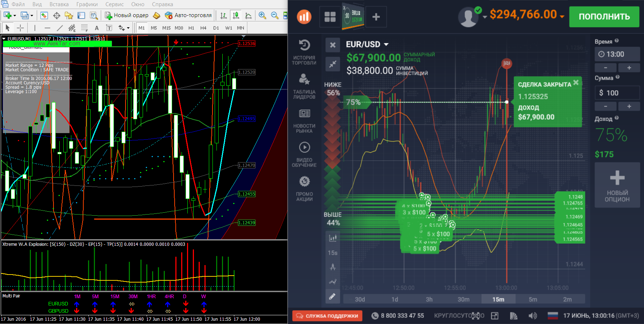Open Market Watch in the MetaTrader toolbar

[44, 15]
